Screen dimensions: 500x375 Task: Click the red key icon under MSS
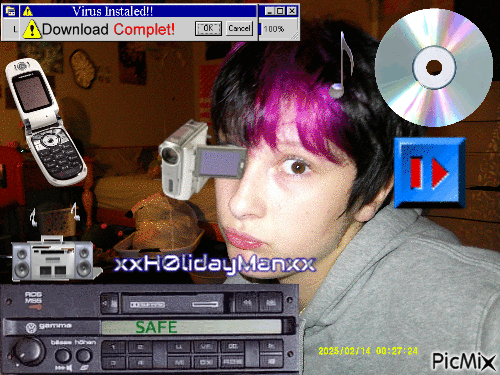tap(35, 307)
